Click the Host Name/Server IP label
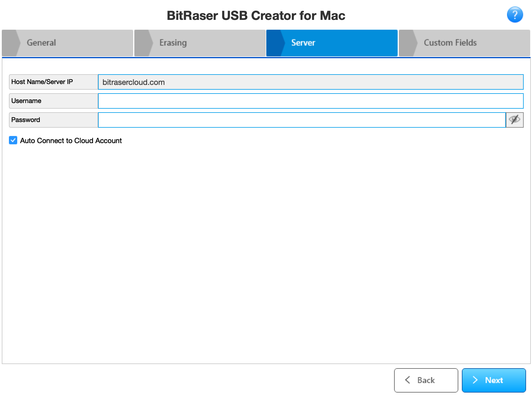 pos(53,82)
